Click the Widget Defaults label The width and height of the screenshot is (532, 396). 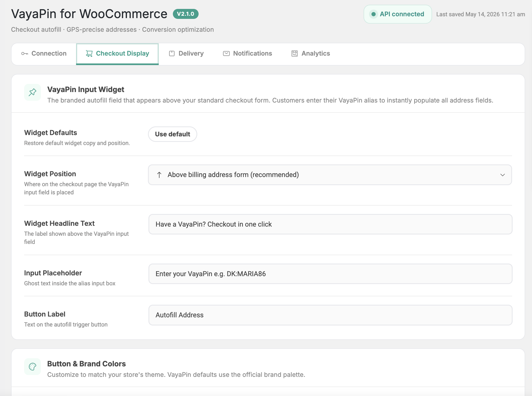(51, 133)
